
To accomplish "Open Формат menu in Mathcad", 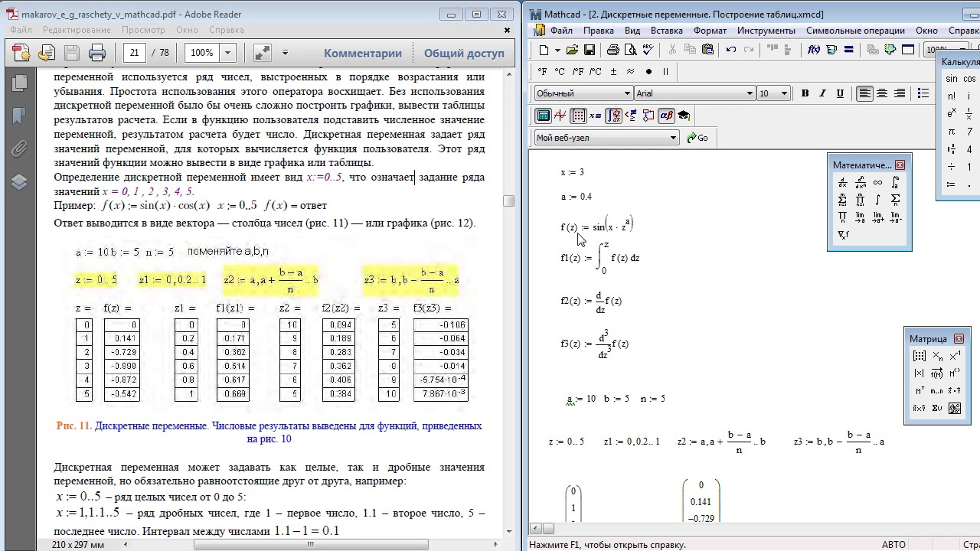I will tap(710, 31).
